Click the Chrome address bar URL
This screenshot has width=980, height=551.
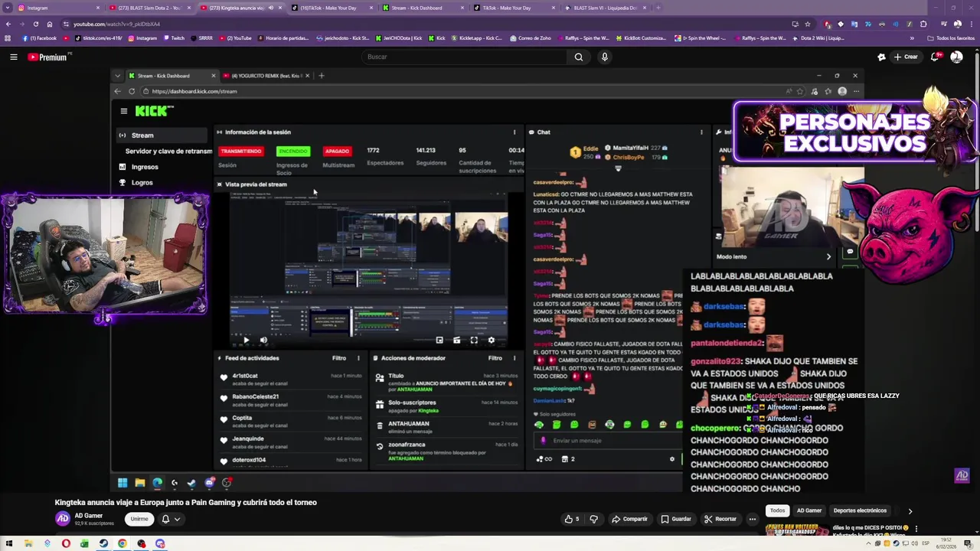pos(116,24)
